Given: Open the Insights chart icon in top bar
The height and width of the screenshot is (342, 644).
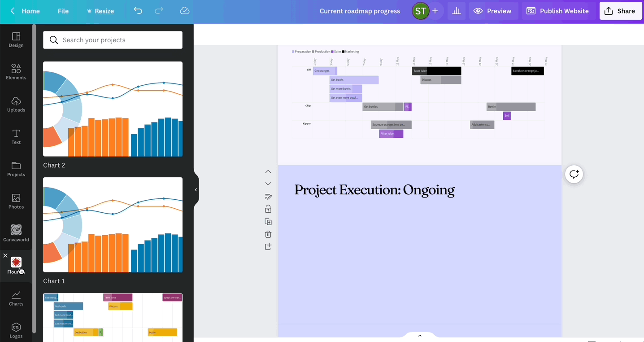Looking at the screenshot, I should 456,11.
